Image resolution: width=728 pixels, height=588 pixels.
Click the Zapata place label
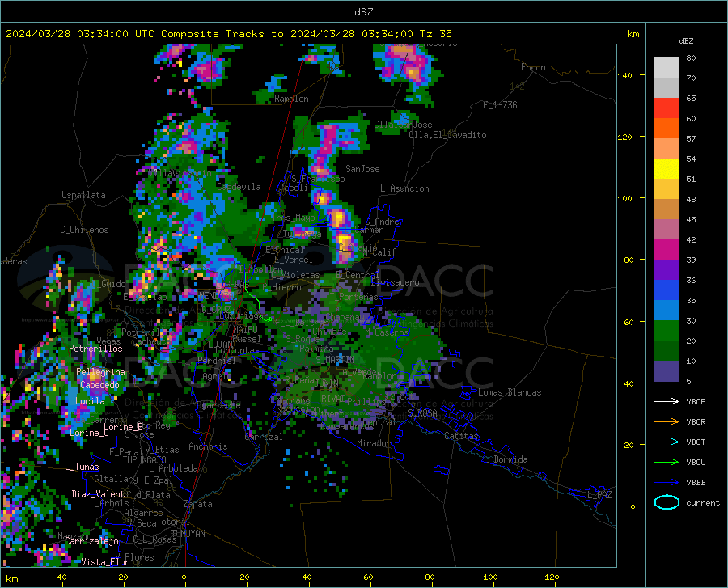[x=198, y=504]
